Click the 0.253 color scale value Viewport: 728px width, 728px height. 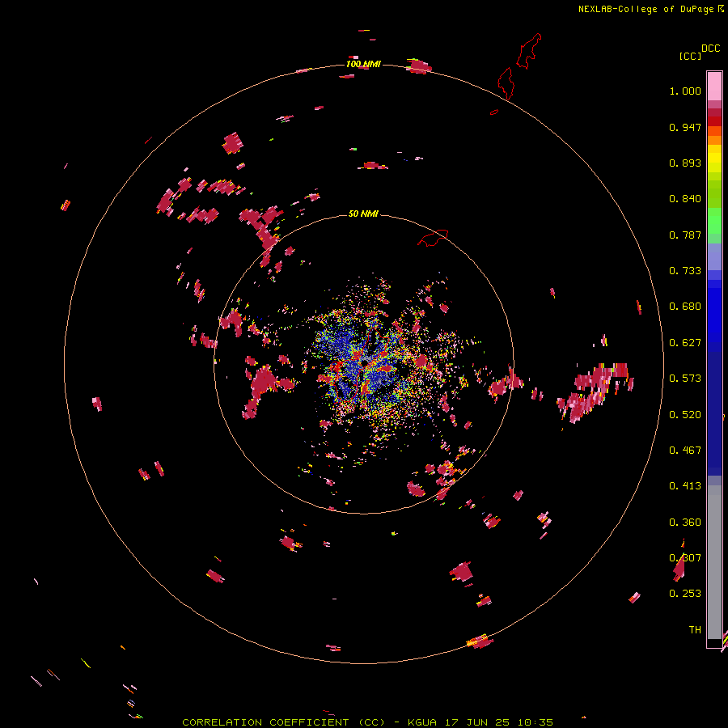click(x=685, y=594)
